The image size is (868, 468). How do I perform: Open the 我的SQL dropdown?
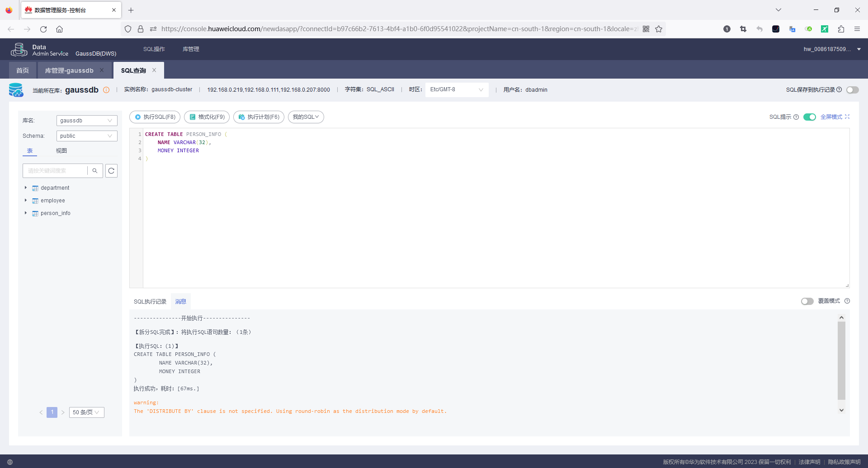(x=306, y=117)
